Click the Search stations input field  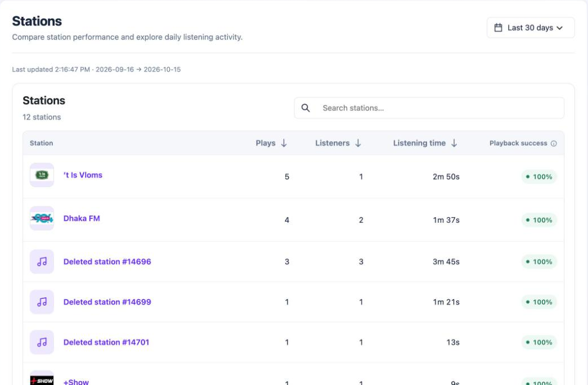click(x=429, y=108)
